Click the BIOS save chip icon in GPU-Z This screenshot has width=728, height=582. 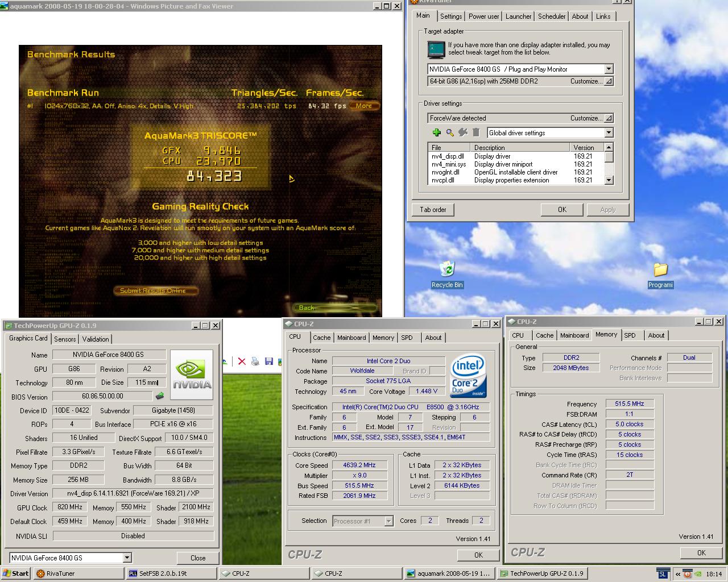[x=160, y=396]
